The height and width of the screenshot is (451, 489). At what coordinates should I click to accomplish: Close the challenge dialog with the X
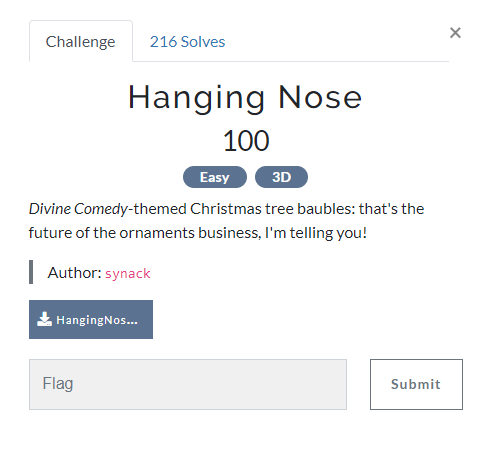[x=455, y=33]
